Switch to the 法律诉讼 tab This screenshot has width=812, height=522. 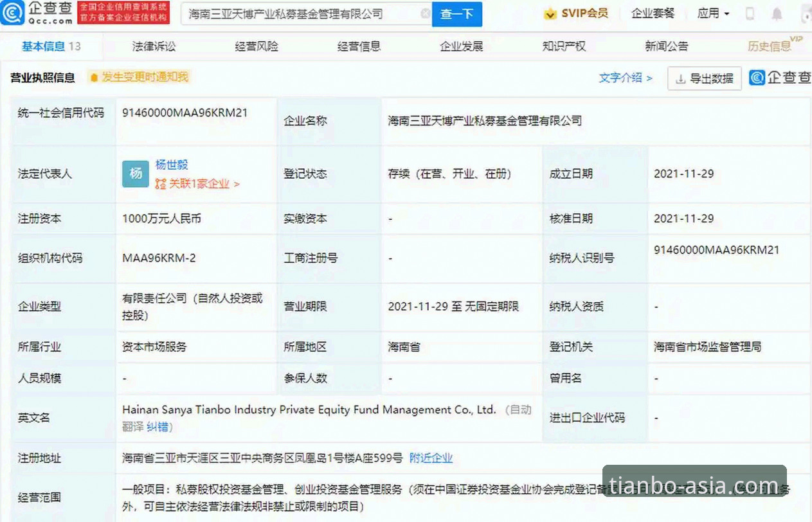[x=154, y=46]
